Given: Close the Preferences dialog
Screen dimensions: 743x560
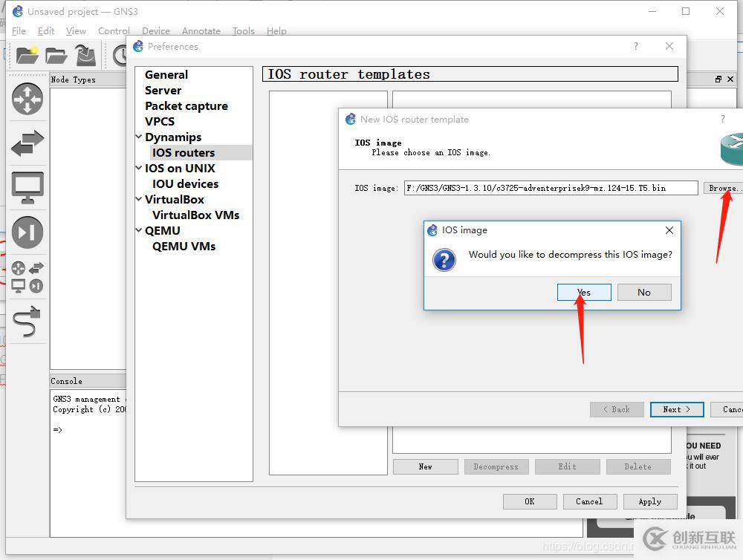Looking at the screenshot, I should point(669,46).
